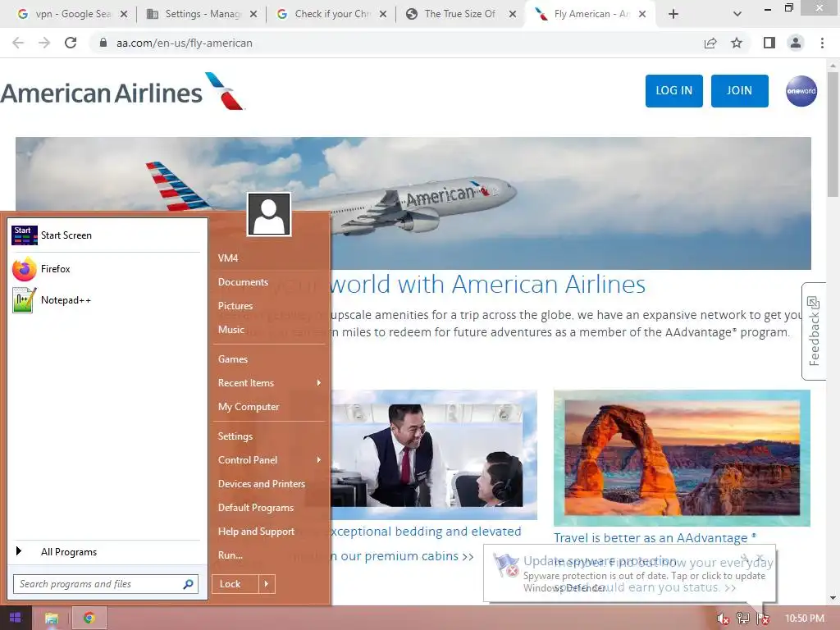The image size is (840, 630).
Task: Click the address bar URL
Action: click(185, 43)
